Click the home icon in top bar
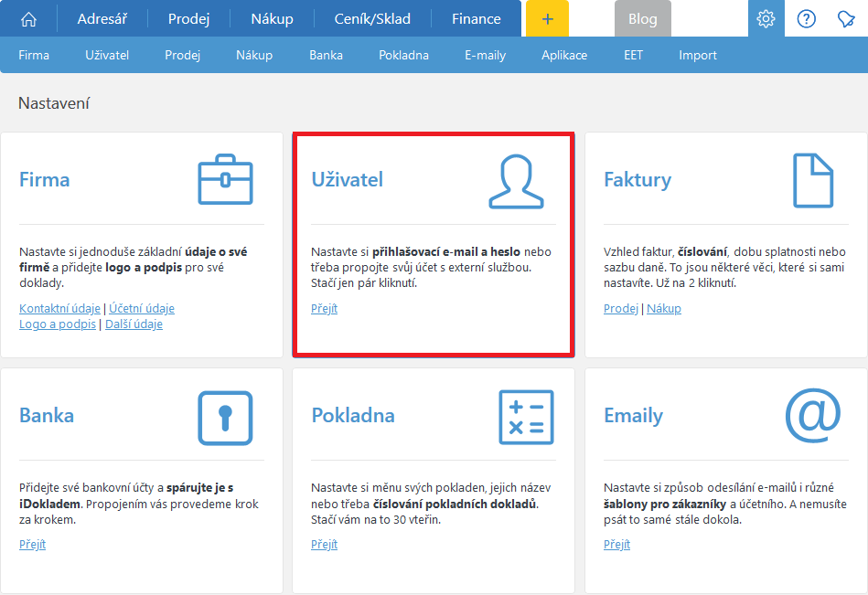The width and height of the screenshot is (868, 595). click(29, 18)
